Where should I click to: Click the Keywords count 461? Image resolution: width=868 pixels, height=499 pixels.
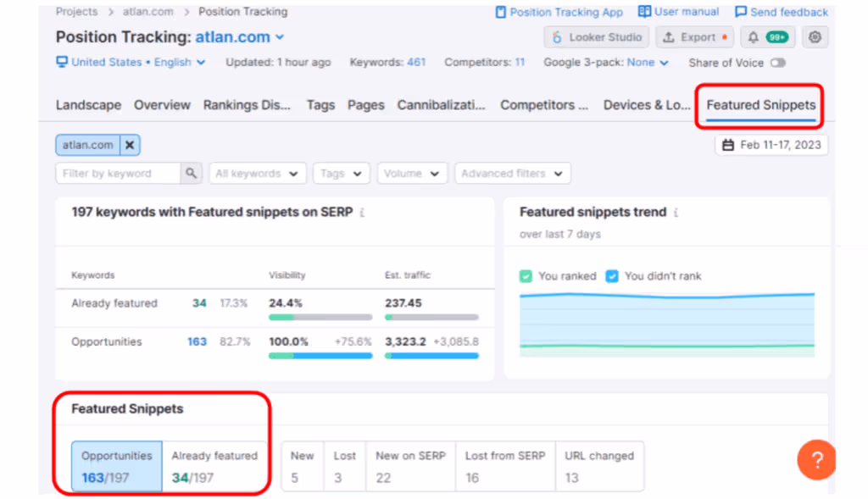416,63
